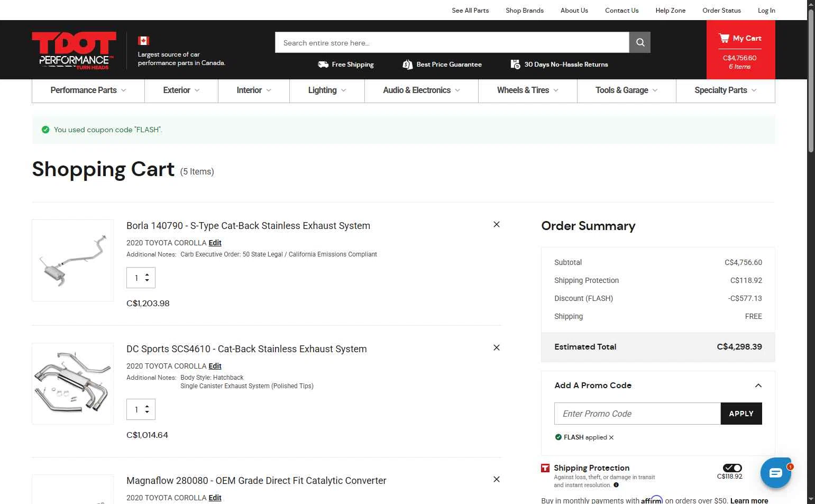Image resolution: width=815 pixels, height=504 pixels.
Task: Click the Shipping Protection T logo
Action: (x=545, y=468)
